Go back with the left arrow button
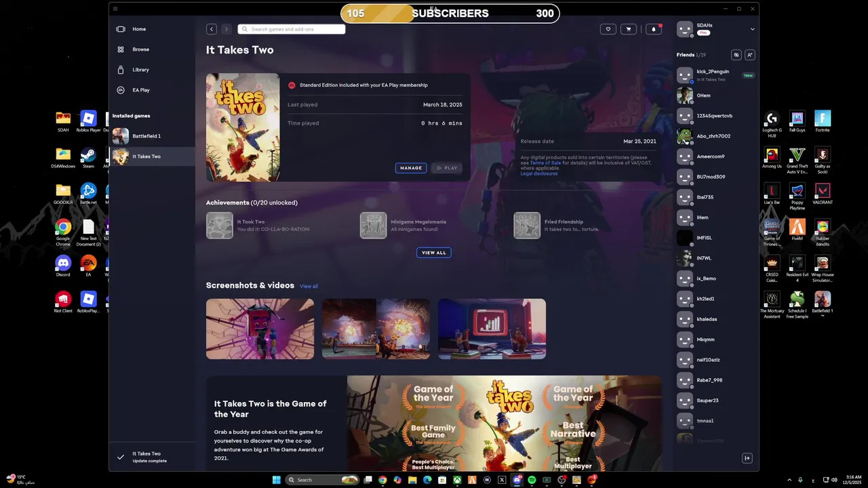868x488 pixels. pyautogui.click(x=212, y=29)
